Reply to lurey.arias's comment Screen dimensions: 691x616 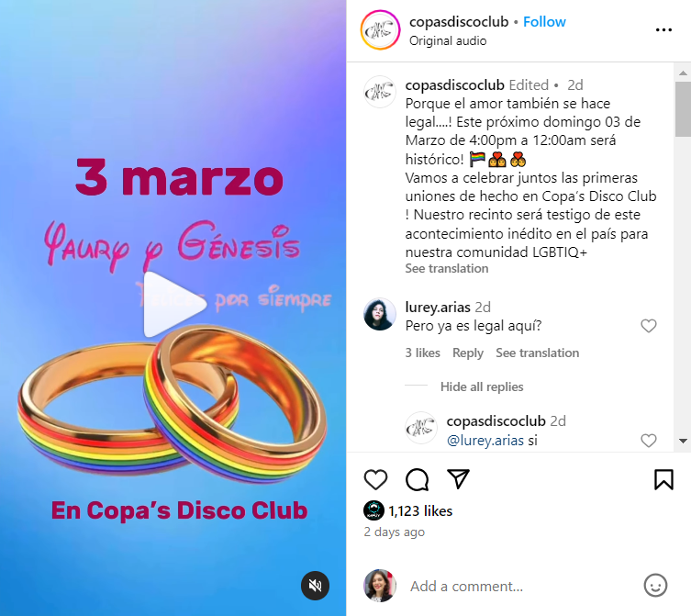tap(468, 353)
